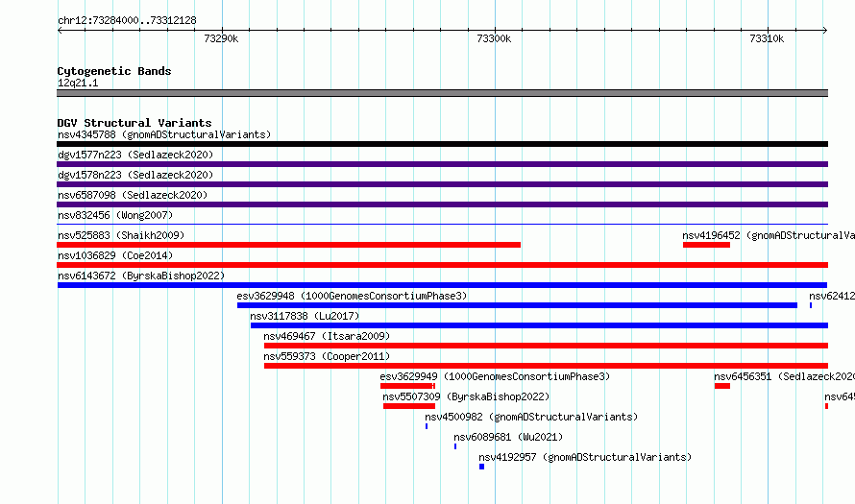Open nsv6143672 (ByrskaBishop2022) variant label
The height and width of the screenshot is (504, 855).
[141, 276]
